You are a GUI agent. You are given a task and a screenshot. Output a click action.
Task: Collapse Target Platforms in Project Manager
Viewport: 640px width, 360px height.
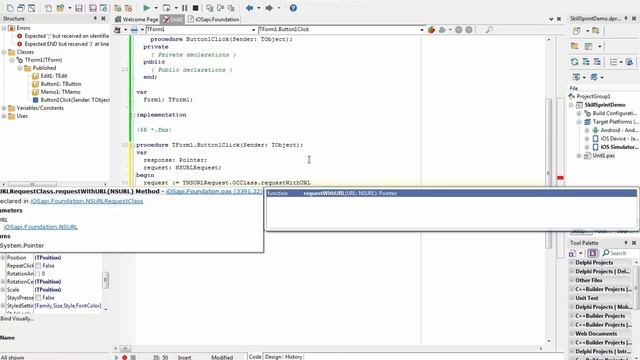pos(579,122)
